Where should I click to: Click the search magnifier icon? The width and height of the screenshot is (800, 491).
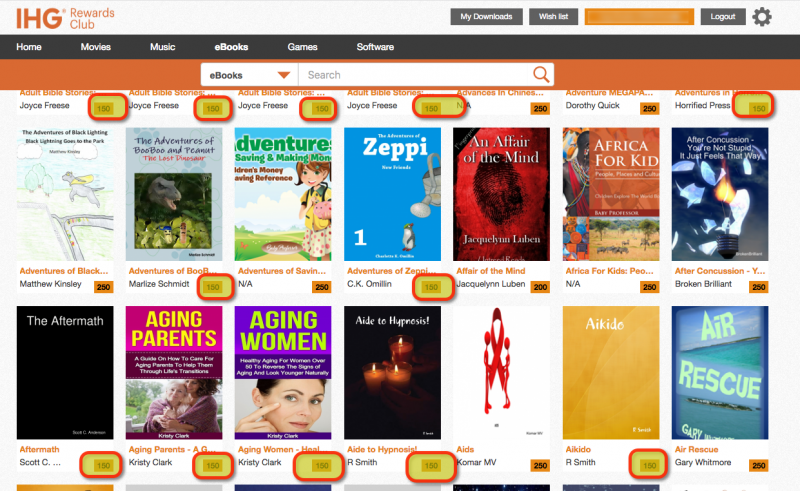click(541, 75)
